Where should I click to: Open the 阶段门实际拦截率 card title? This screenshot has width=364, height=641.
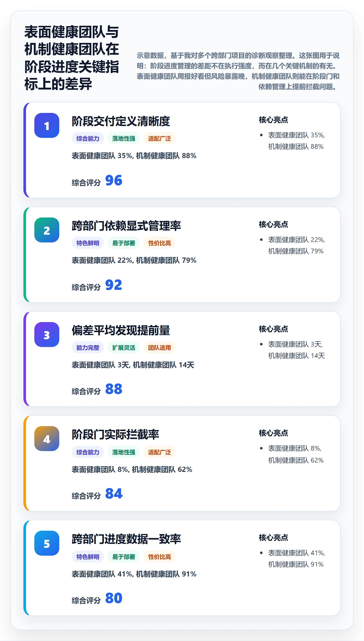point(115,434)
